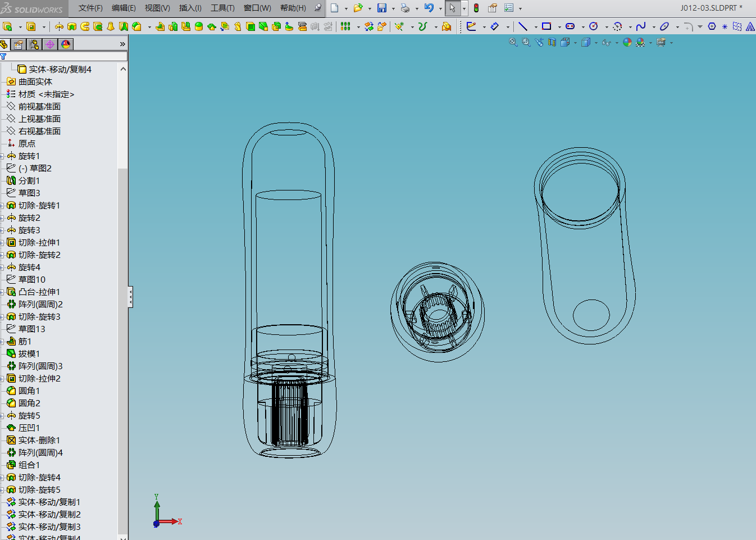This screenshot has height=540, width=756.
Task: Select the Polygon sketch tool
Action: 712,26
